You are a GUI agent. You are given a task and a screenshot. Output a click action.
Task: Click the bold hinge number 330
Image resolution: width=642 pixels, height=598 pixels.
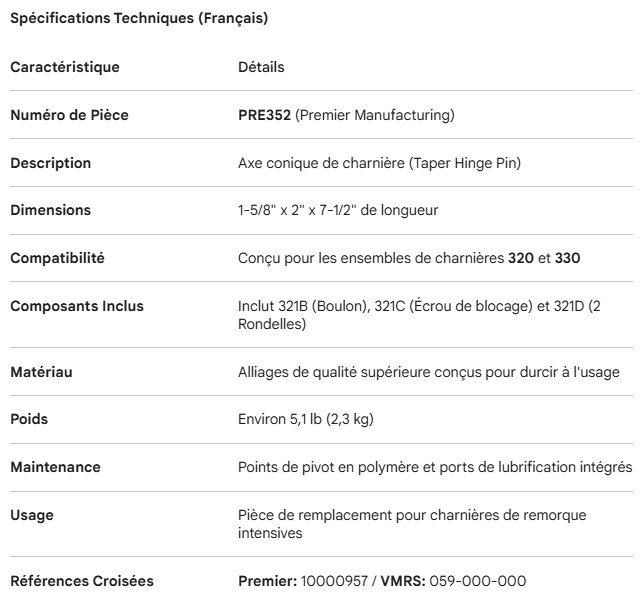568,258
